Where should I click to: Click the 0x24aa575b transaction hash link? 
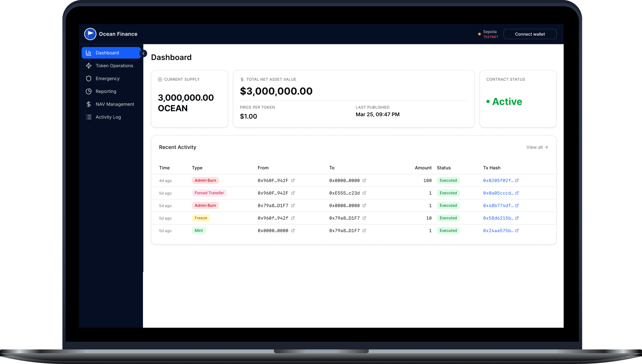pos(498,231)
